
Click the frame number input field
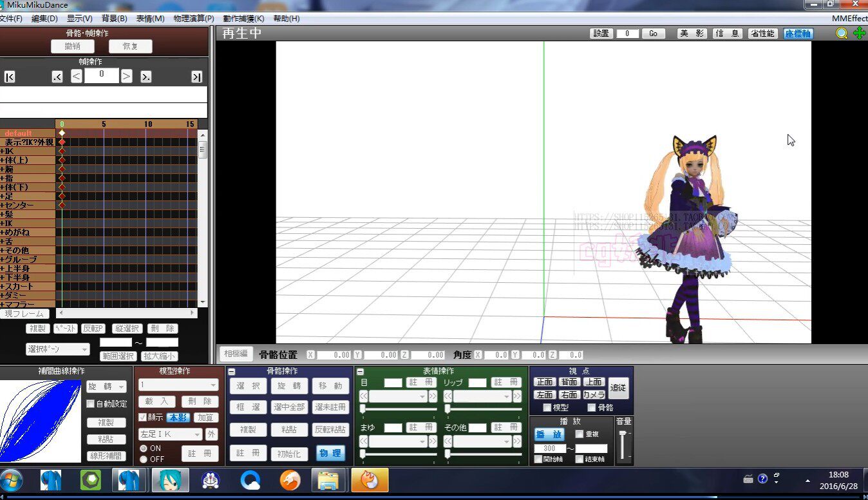[101, 75]
